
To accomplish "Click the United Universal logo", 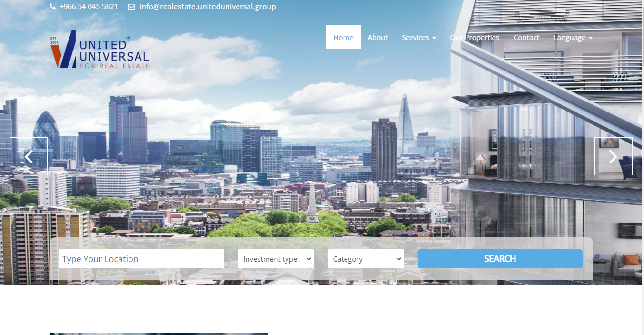I will pos(100,50).
